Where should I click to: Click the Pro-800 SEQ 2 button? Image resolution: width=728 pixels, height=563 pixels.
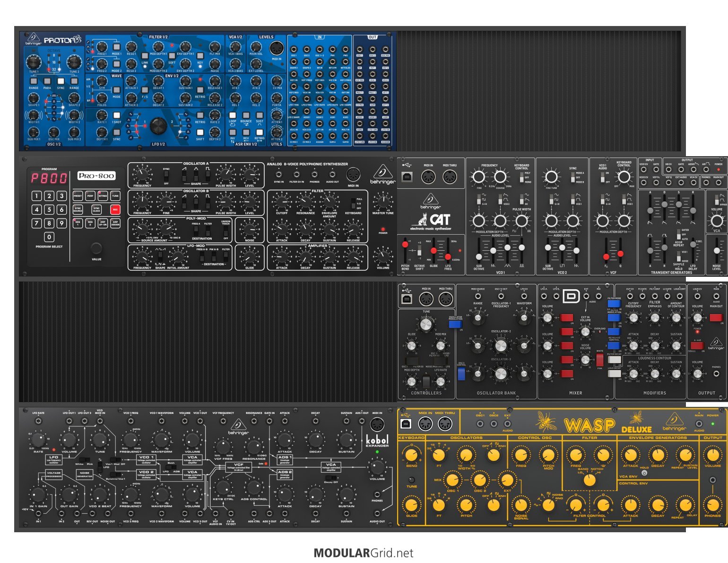coord(90,223)
